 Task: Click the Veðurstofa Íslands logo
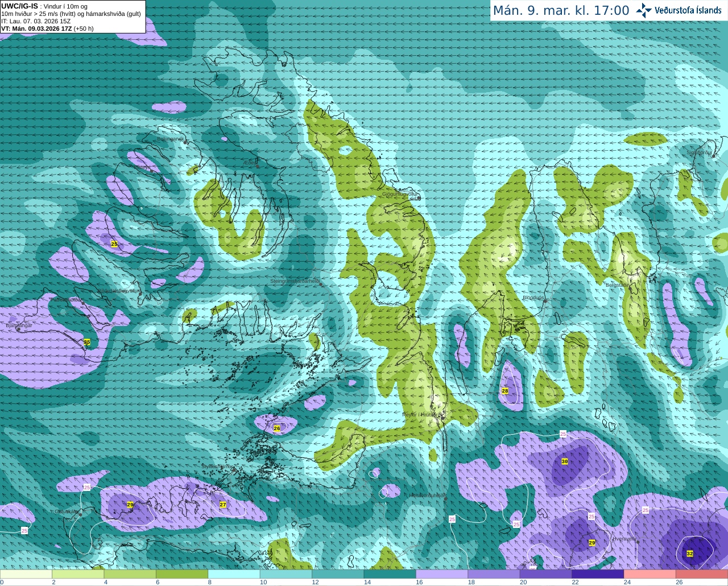(679, 10)
